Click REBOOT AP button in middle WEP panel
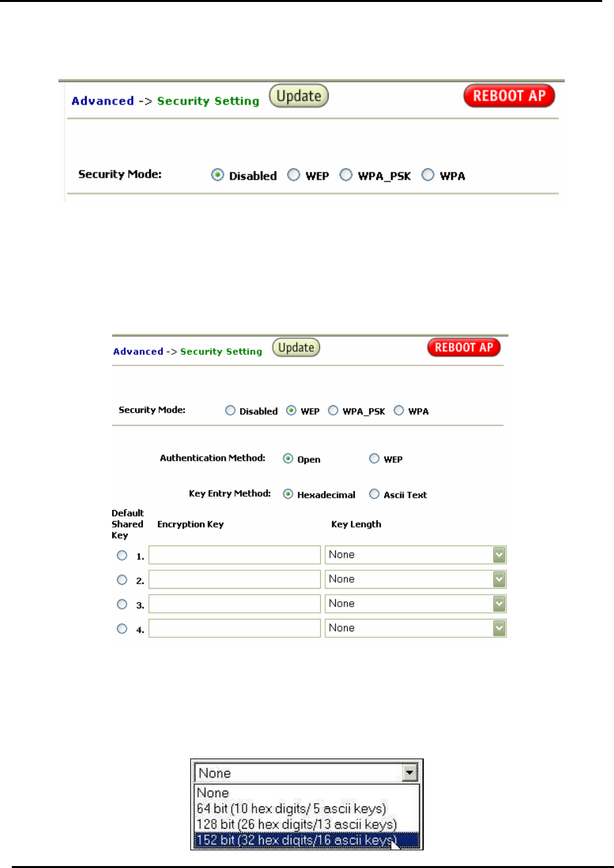This screenshot has width=614, height=868. (464, 347)
